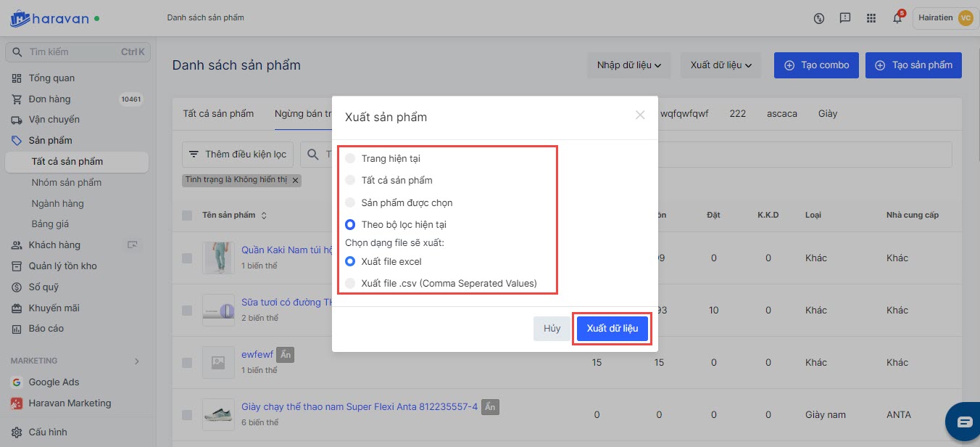The width and height of the screenshot is (980, 447).
Task: Open the live chat bubble icon
Action: [964, 422]
